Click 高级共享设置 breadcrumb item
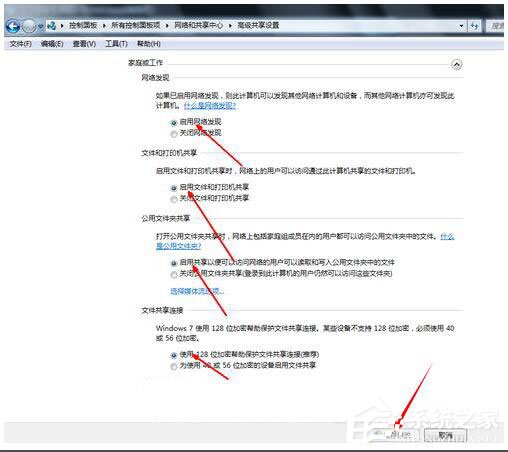This screenshot has height=452, width=508. pos(258,25)
